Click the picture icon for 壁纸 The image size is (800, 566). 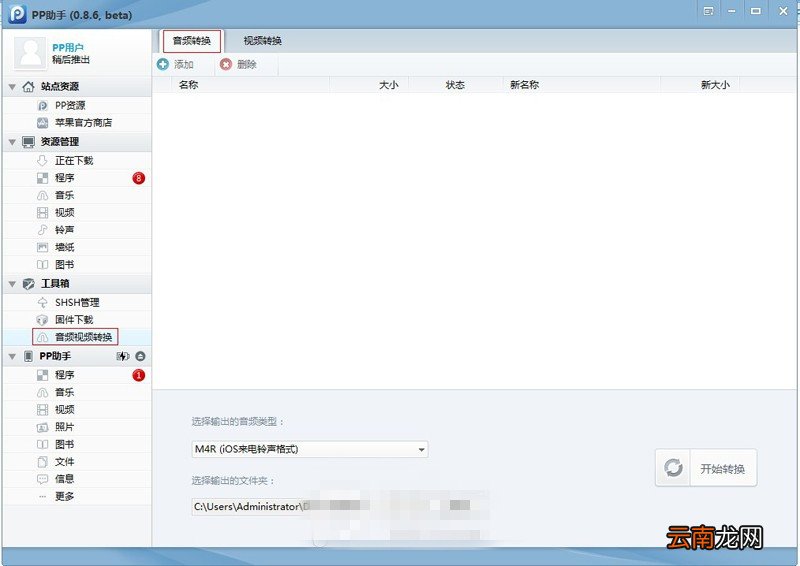(x=43, y=248)
